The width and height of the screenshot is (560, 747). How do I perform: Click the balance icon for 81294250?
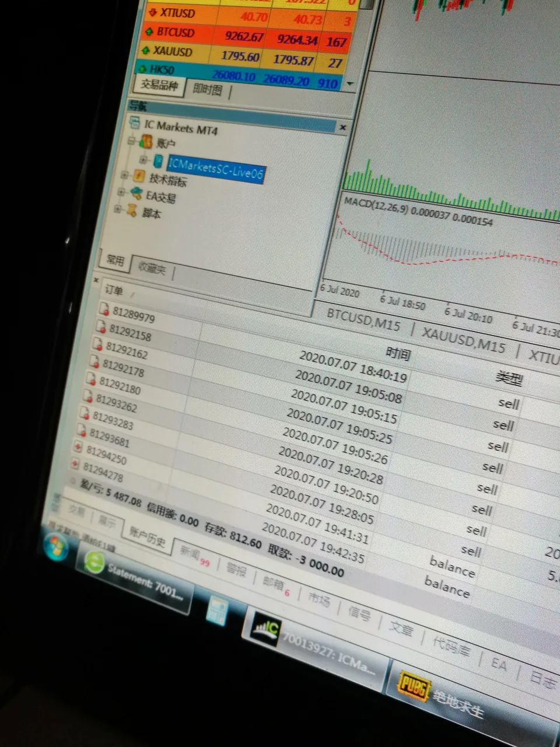(78, 448)
